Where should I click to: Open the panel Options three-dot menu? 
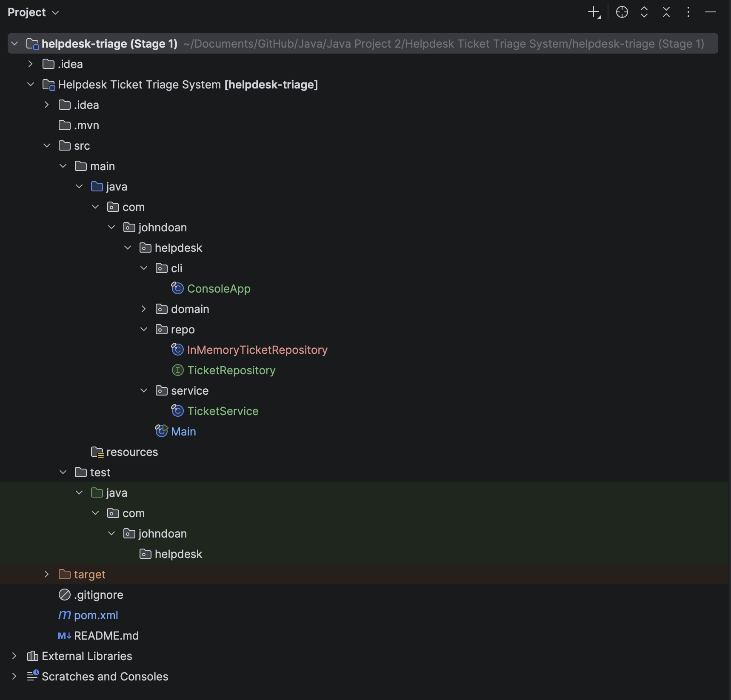[x=688, y=12]
